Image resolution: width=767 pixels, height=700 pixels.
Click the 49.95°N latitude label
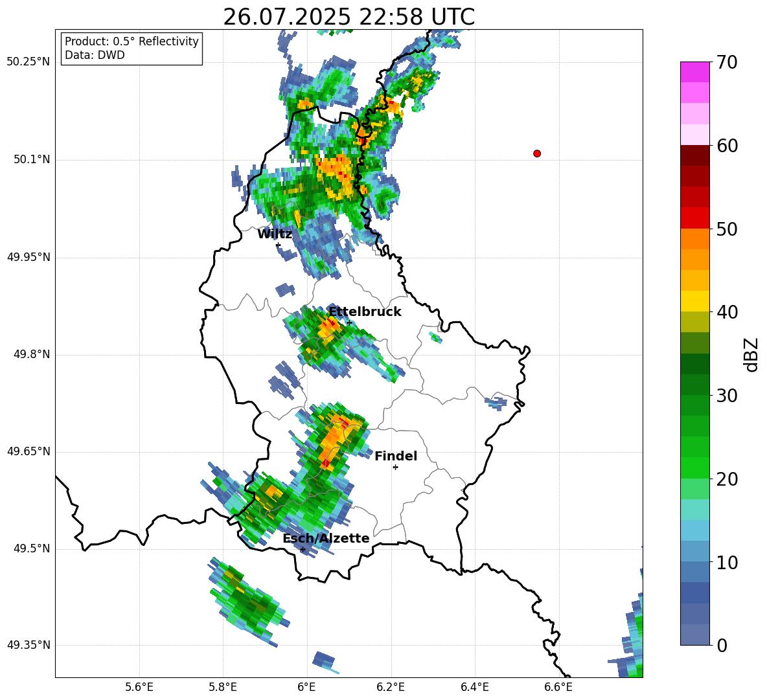(x=28, y=257)
